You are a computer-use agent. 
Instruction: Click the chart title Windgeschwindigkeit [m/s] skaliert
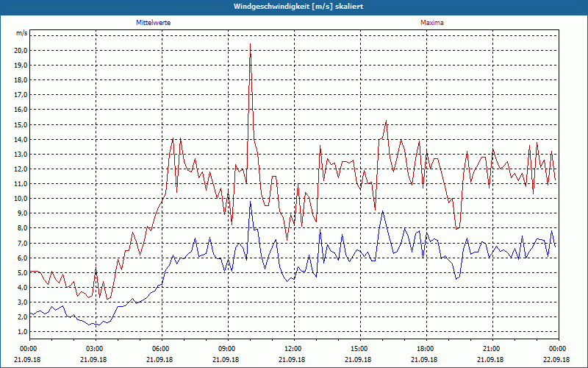click(x=298, y=7)
